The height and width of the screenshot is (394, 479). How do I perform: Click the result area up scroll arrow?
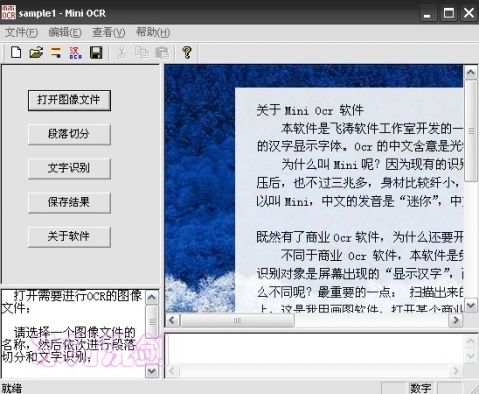[470, 341]
